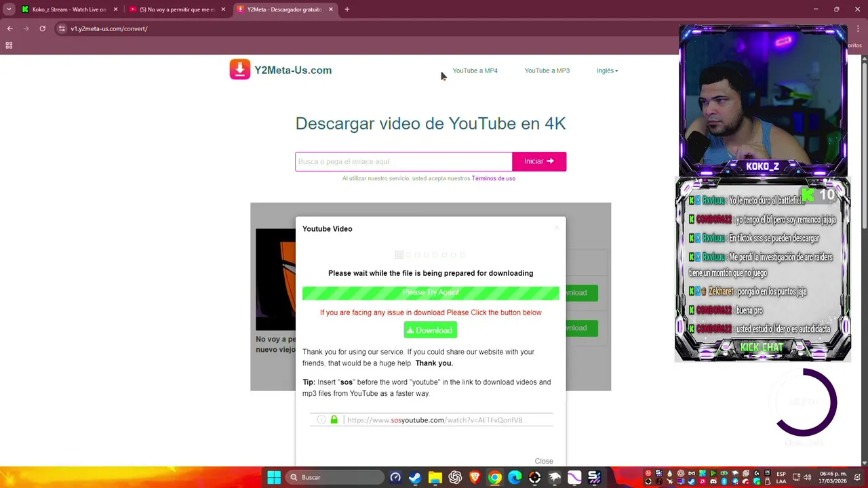
Task: Reload the current page
Action: coord(42,28)
